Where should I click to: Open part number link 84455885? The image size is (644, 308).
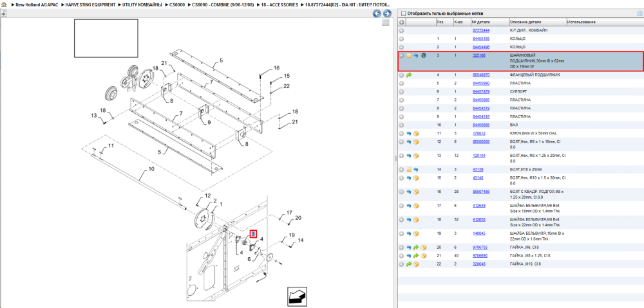(x=481, y=125)
